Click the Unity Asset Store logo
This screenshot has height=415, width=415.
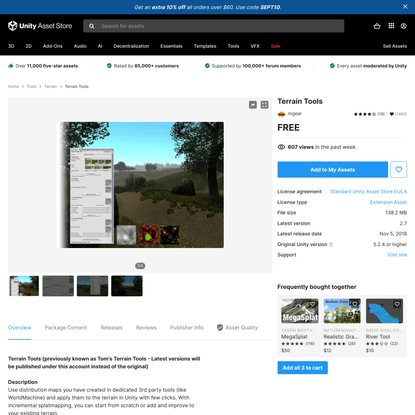(x=40, y=26)
